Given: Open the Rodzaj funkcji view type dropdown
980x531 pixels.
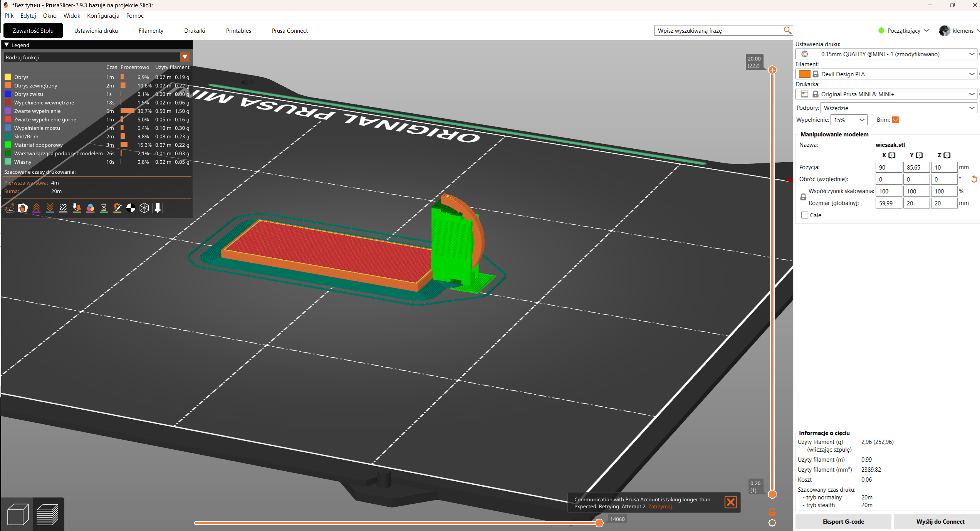Looking at the screenshot, I should tap(97, 57).
